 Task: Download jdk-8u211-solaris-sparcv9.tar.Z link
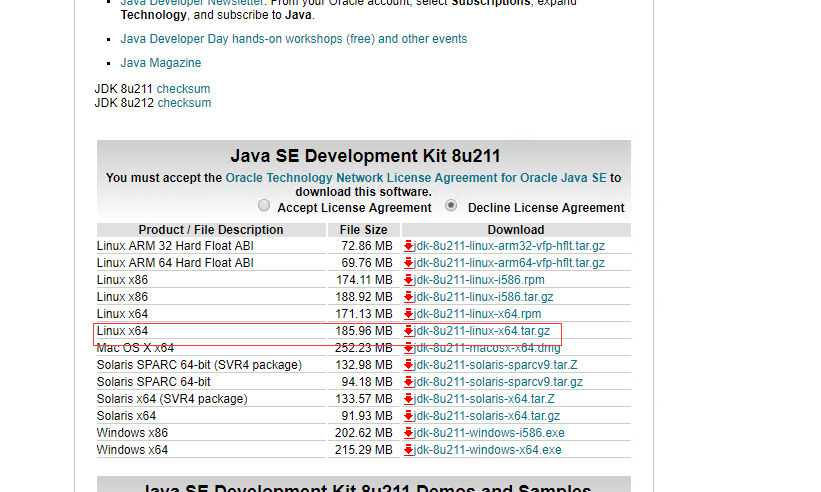pos(495,365)
